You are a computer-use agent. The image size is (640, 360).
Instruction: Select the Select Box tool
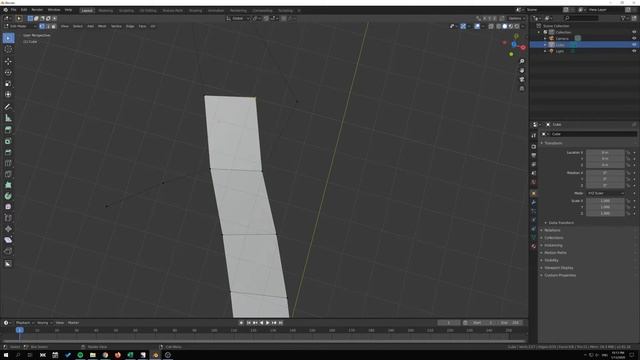(x=8, y=38)
